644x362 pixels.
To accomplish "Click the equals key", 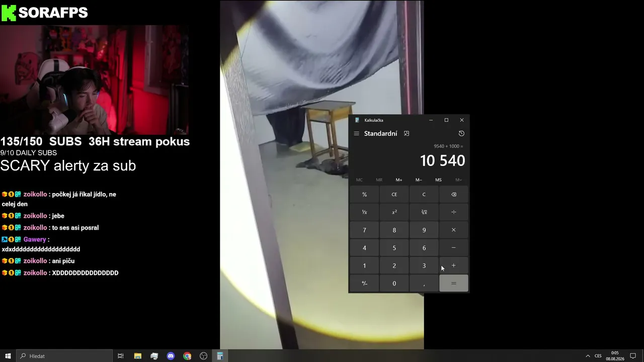I will pyautogui.click(x=454, y=284).
